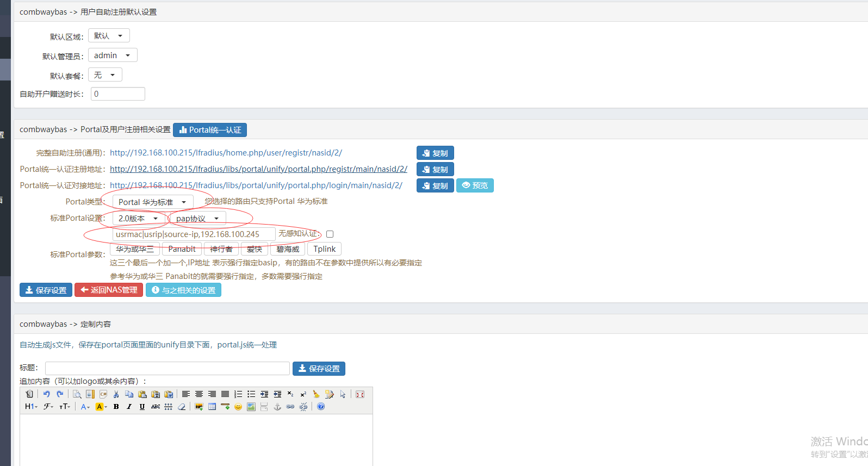This screenshot has width=868, height=466.
Task: Click the red 返回NAS管理 button
Action: (x=109, y=290)
